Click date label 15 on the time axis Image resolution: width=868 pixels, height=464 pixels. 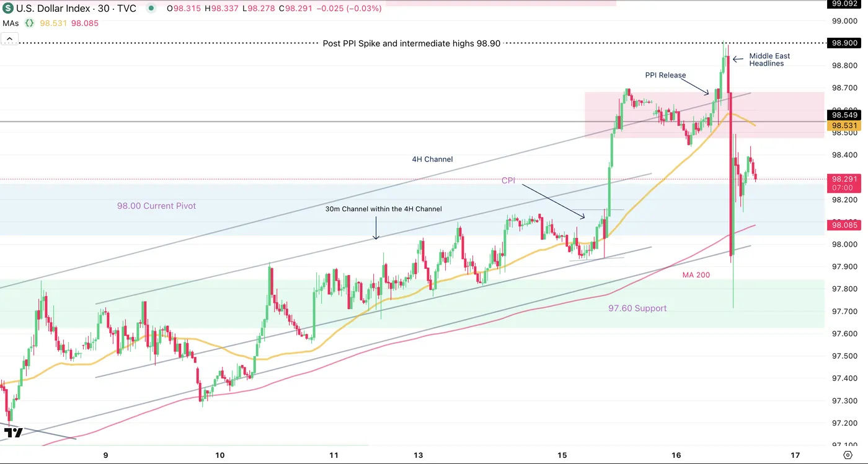[562, 455]
